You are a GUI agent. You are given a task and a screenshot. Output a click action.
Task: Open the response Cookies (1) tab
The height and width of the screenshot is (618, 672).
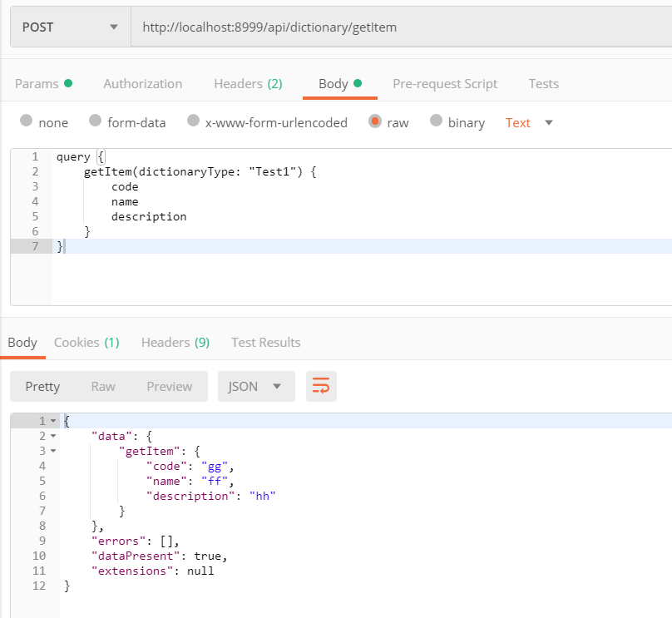click(x=86, y=343)
